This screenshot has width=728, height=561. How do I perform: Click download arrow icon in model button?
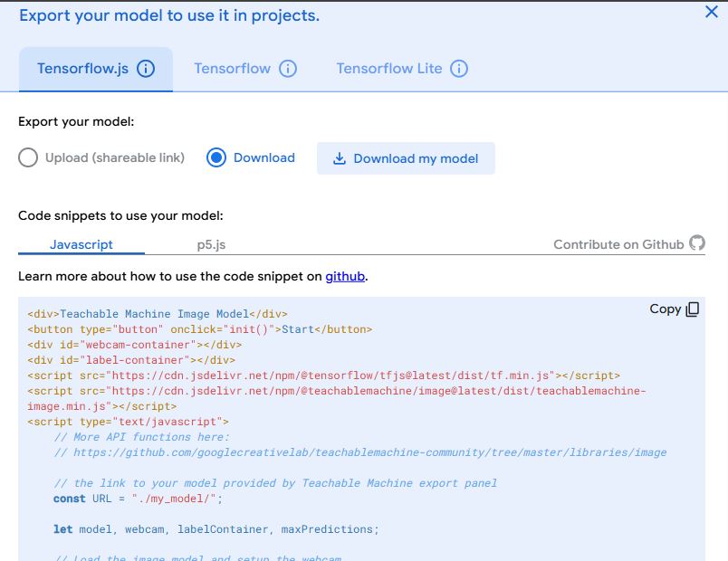pos(340,158)
